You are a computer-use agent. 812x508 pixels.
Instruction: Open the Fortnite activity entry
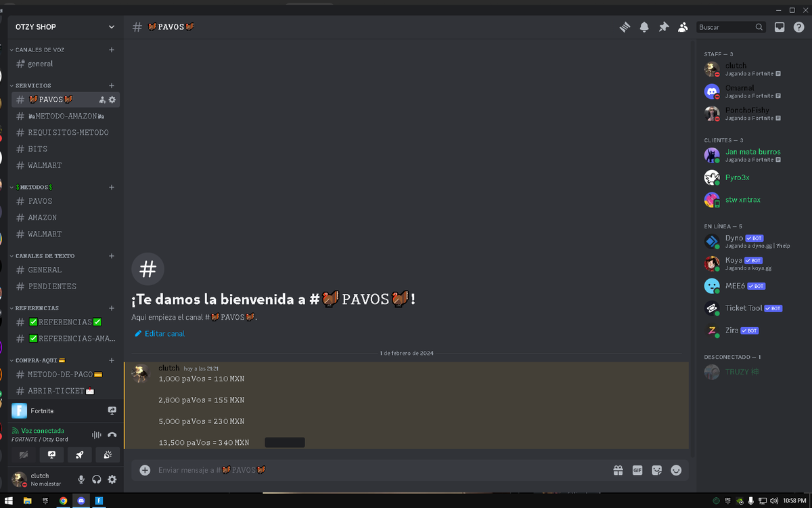(x=66, y=410)
